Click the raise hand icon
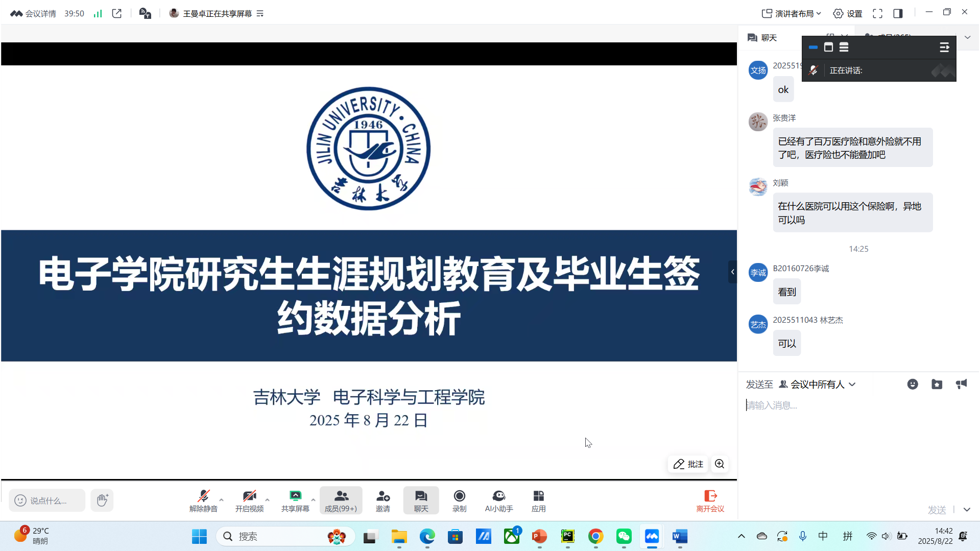980x551 pixels. click(102, 500)
